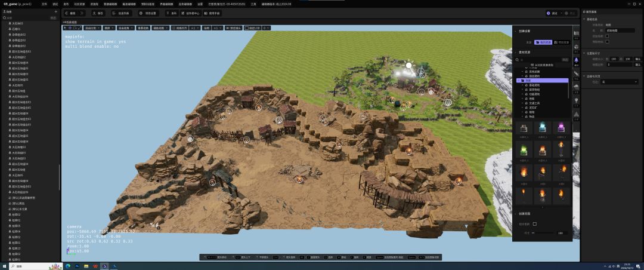The image size is (644, 270).
Task: Open the 文件 menu
Action: pos(44,4)
